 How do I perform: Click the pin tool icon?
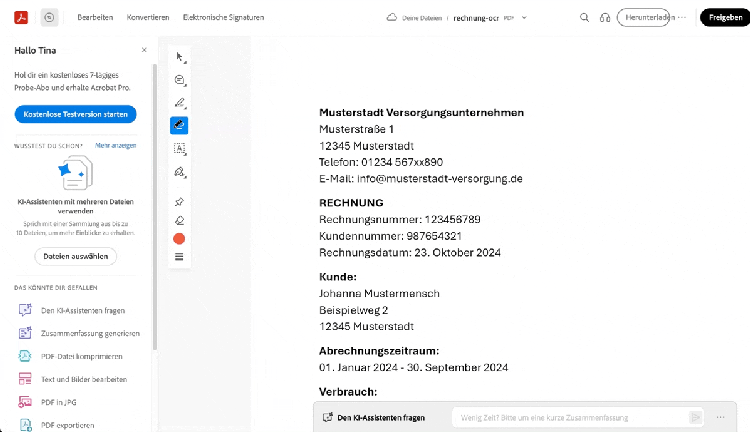(179, 202)
